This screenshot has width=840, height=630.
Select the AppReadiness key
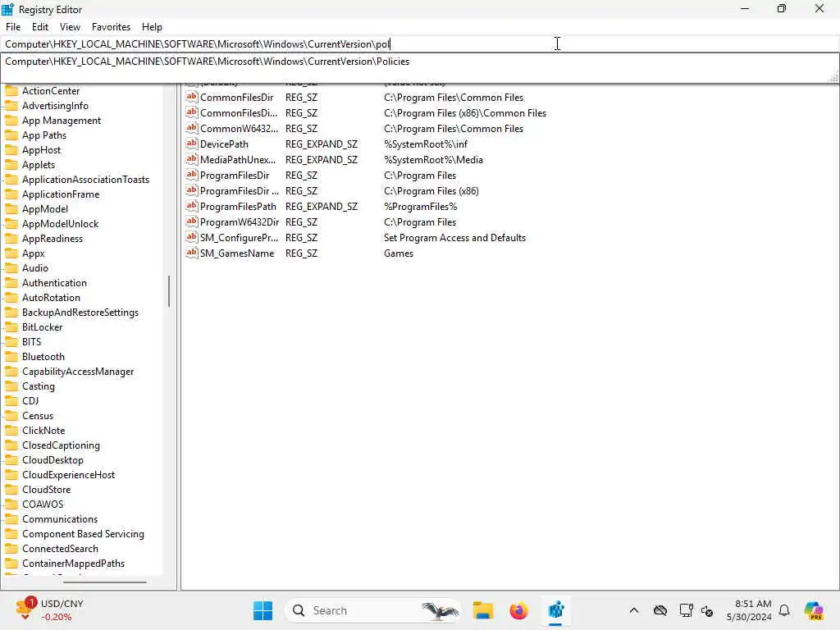pos(52,239)
